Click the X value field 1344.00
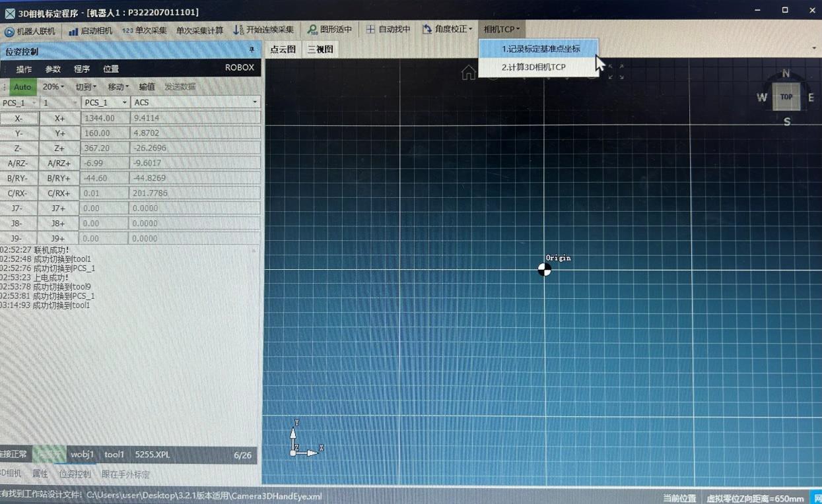822x504 pixels. (105, 118)
